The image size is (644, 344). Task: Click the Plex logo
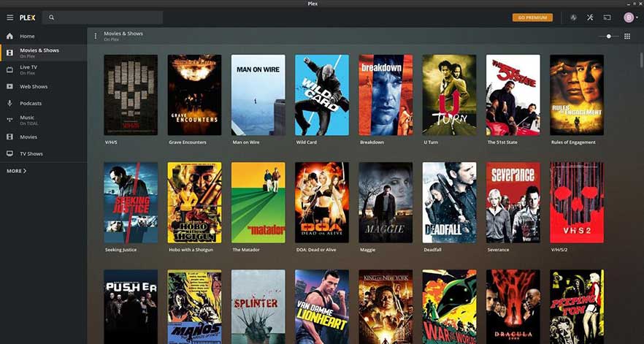pos(28,18)
